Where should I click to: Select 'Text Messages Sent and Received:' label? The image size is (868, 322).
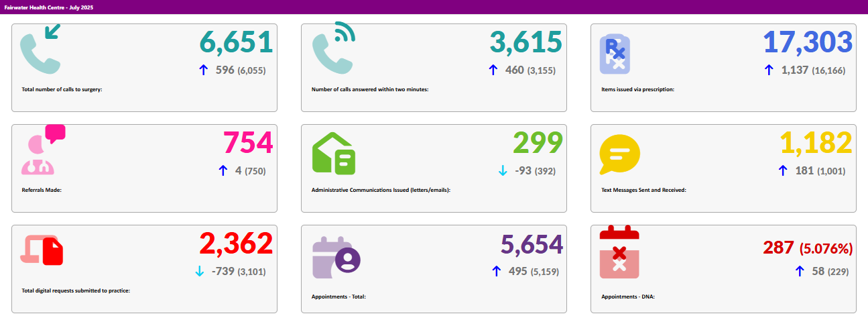point(643,190)
